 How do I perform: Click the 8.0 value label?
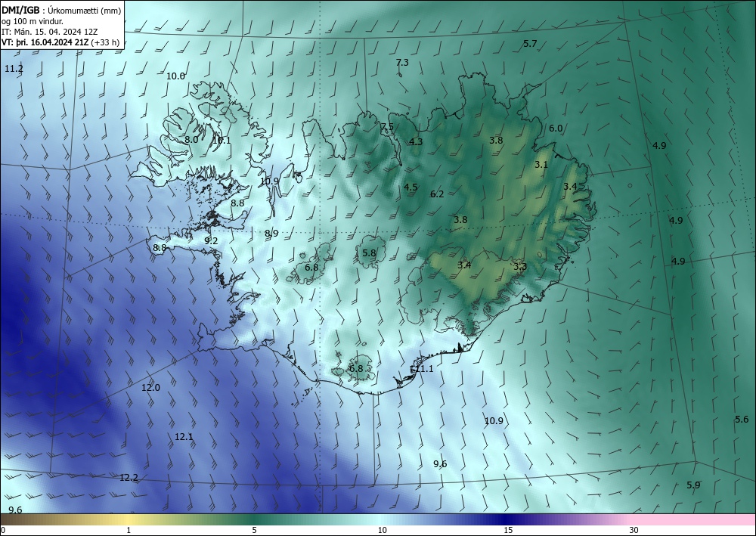tap(191, 140)
